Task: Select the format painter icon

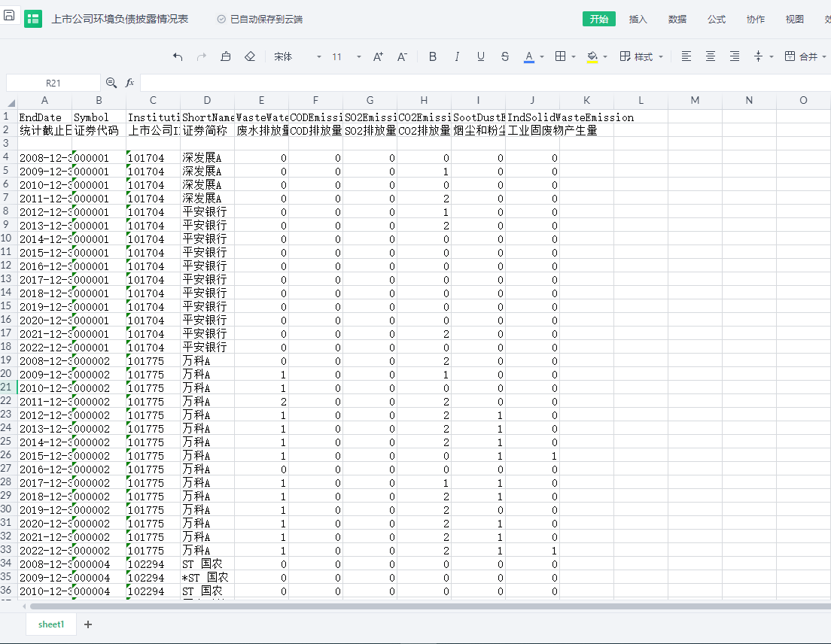Action: click(x=226, y=56)
